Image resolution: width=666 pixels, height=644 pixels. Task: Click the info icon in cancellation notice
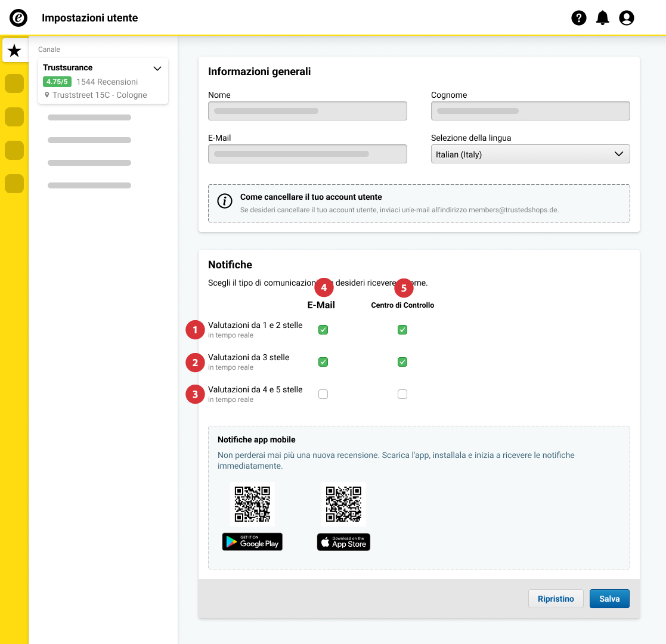[225, 200]
